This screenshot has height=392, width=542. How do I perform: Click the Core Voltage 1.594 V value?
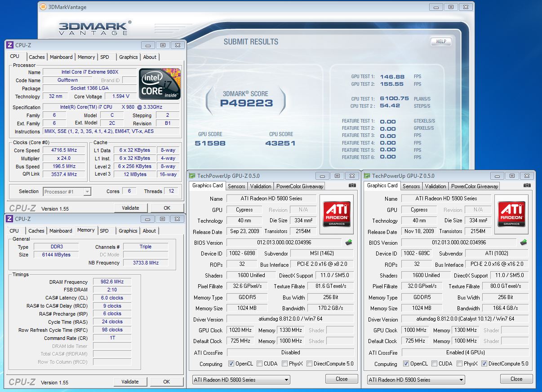(x=120, y=96)
